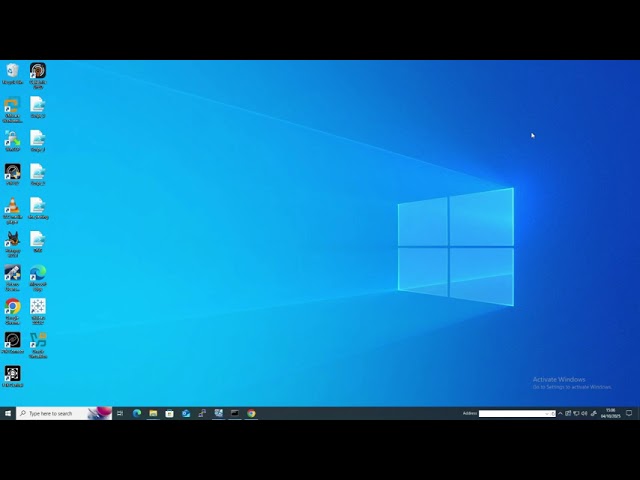The height and width of the screenshot is (480, 640).
Task: Select the teal bracket-shaped app shortcut
Action: coord(38,345)
